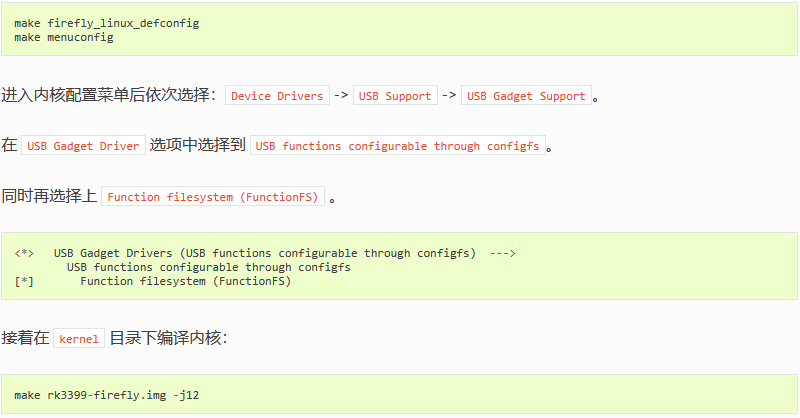Click 'USB functions configurable through configfs' inline label

(x=397, y=146)
